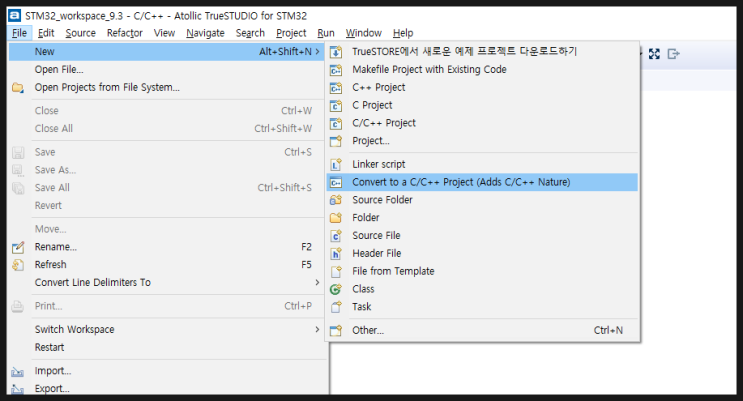Click the C Project icon
Image resolution: width=743 pixels, height=401 pixels.
336,105
